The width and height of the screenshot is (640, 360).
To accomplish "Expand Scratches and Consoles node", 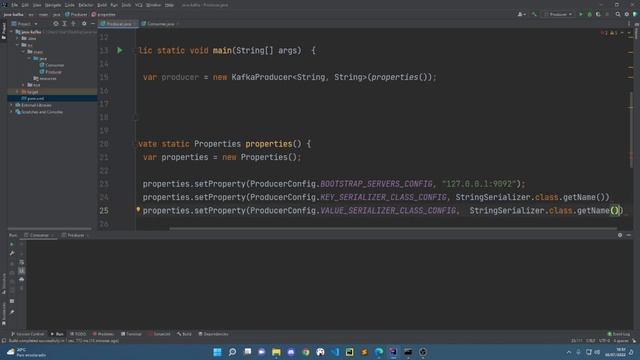I will tap(11, 112).
